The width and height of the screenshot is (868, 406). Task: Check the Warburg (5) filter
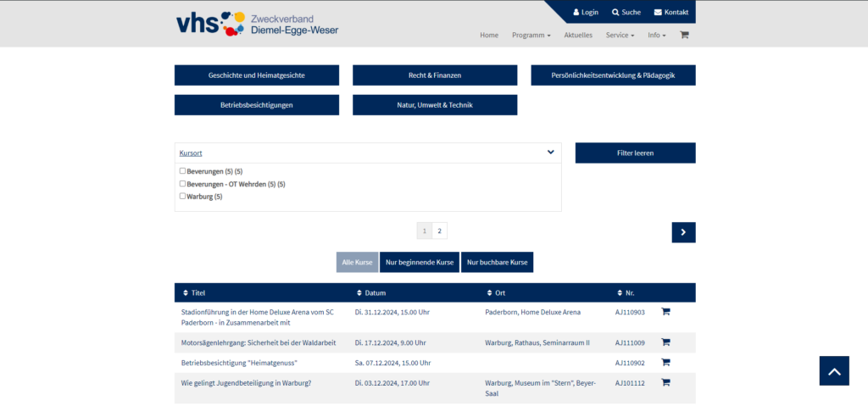183,196
